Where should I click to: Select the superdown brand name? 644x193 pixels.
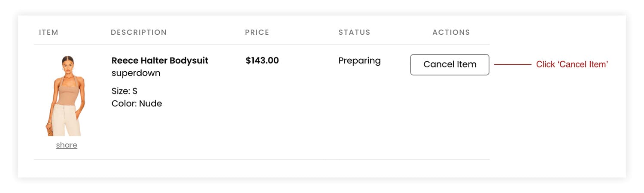click(x=136, y=73)
